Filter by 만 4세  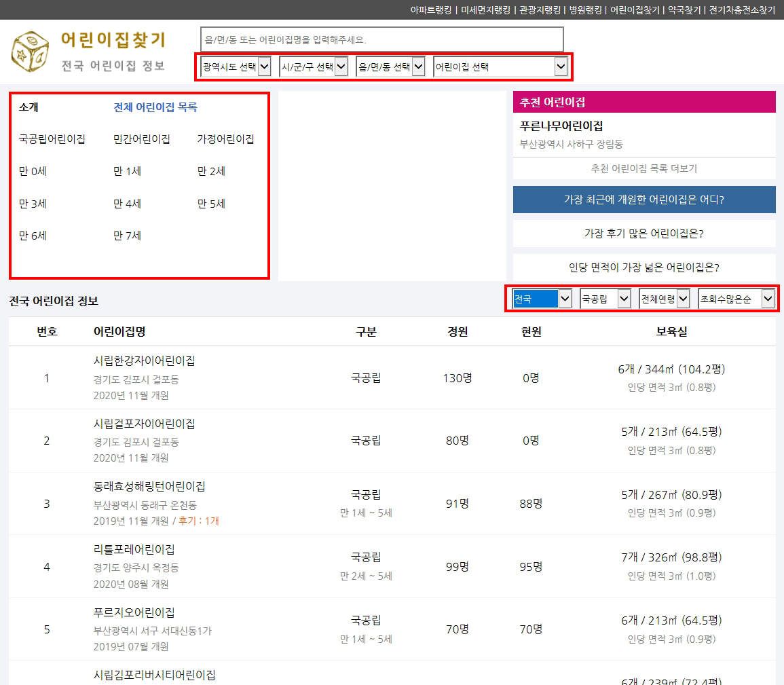pos(127,204)
